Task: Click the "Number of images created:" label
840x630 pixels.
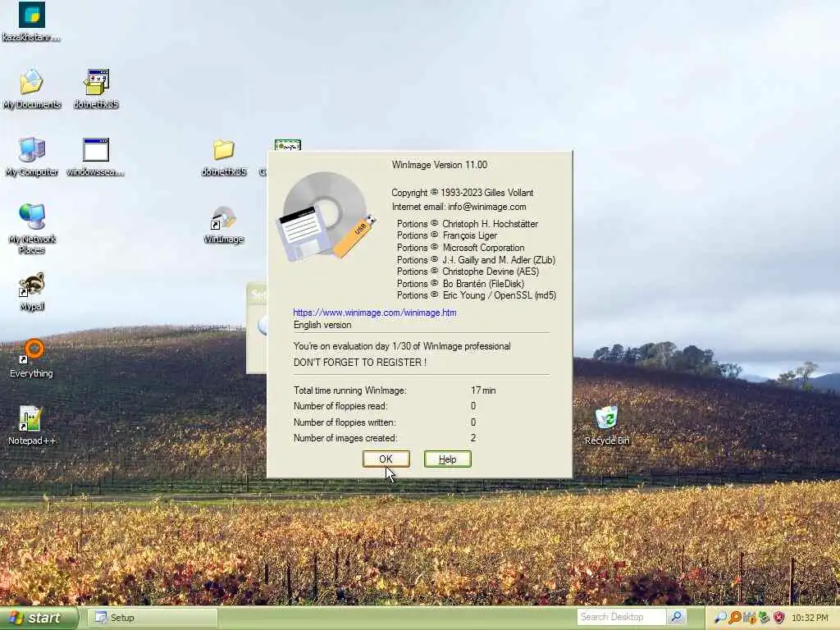Action: pos(345,438)
